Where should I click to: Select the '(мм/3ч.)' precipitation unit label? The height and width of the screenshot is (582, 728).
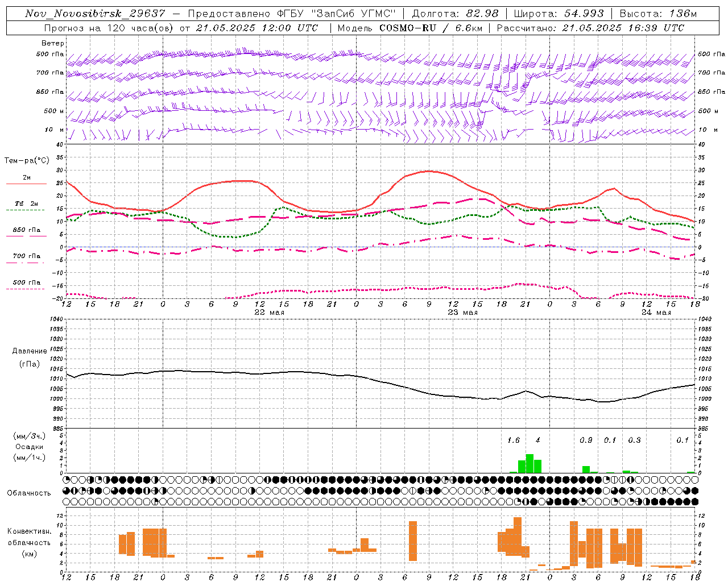tap(30, 436)
